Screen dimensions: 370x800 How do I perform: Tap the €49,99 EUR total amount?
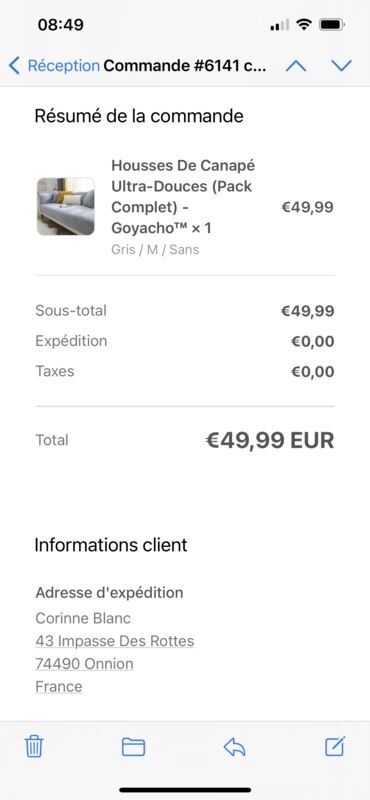(x=270, y=440)
